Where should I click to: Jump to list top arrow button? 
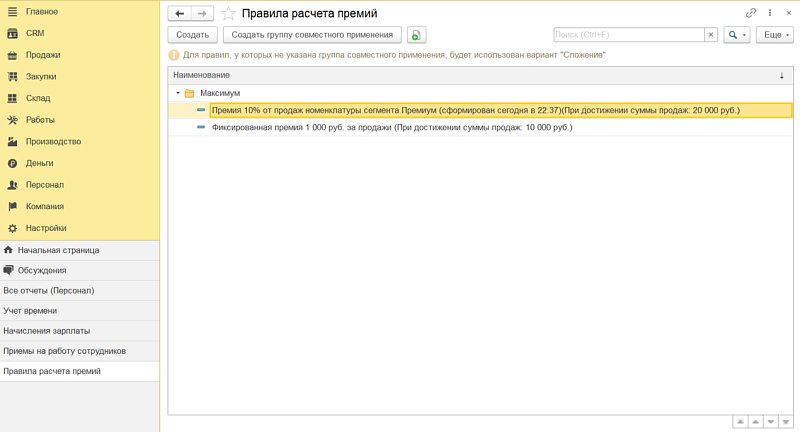[740, 422]
